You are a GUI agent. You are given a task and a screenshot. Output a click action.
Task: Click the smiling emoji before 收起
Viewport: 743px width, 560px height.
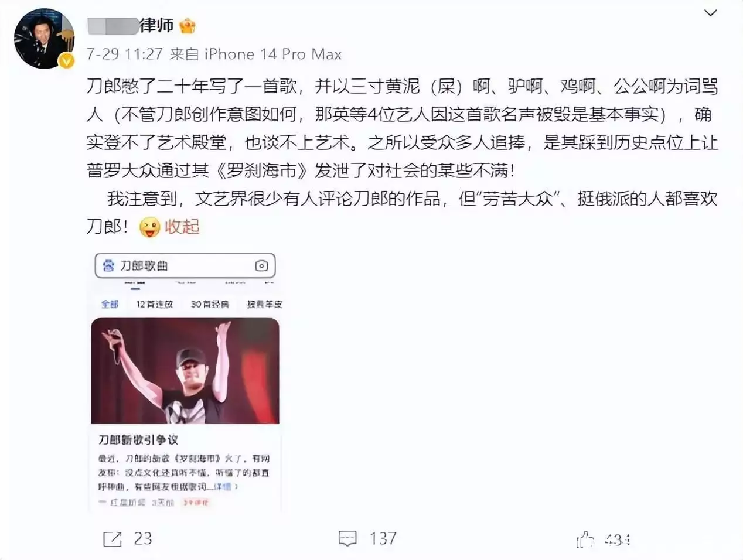tap(149, 227)
